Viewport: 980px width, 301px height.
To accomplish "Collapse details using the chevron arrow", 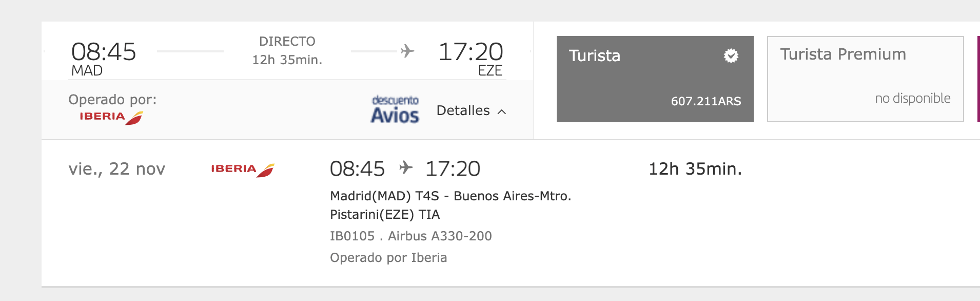I will coord(502,111).
